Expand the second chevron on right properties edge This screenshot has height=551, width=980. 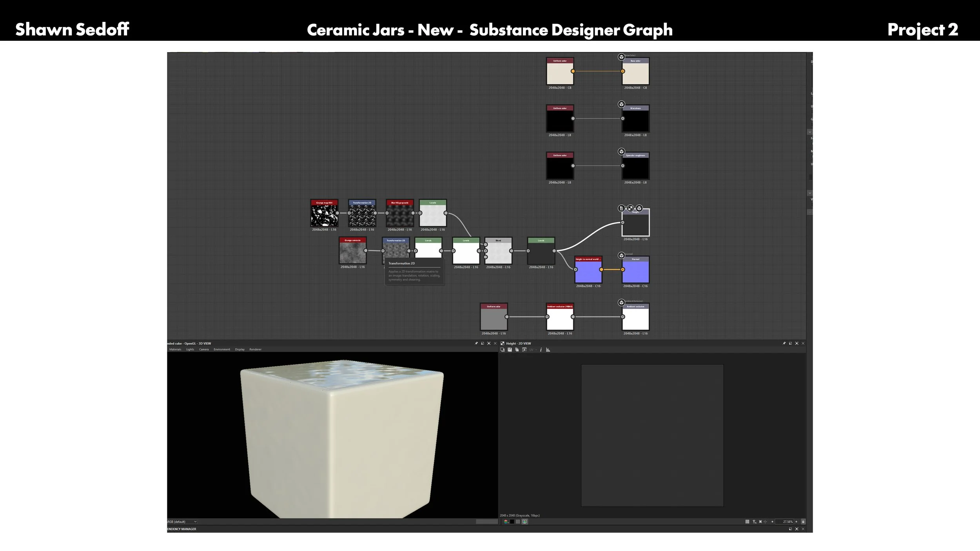[810, 193]
